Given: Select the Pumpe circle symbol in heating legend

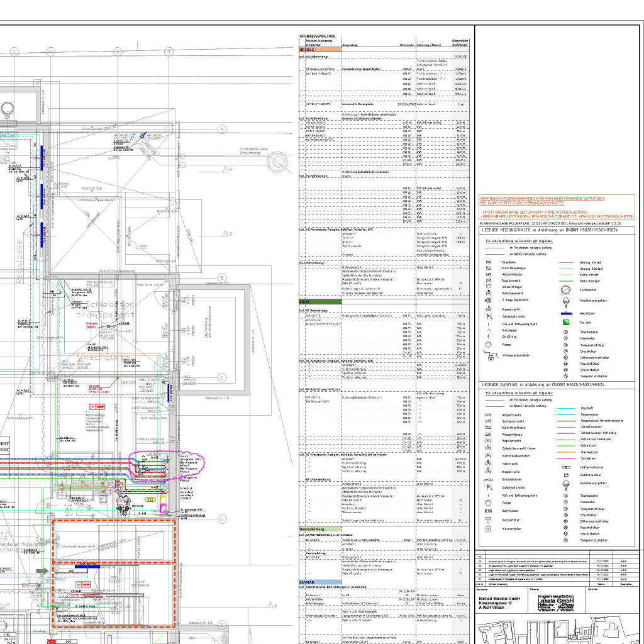Looking at the screenshot, I should point(487,345).
